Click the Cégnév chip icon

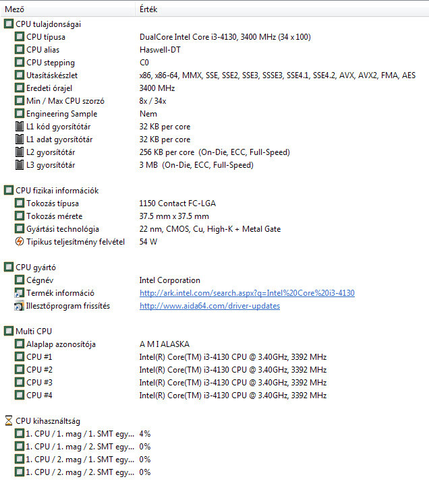(20, 280)
